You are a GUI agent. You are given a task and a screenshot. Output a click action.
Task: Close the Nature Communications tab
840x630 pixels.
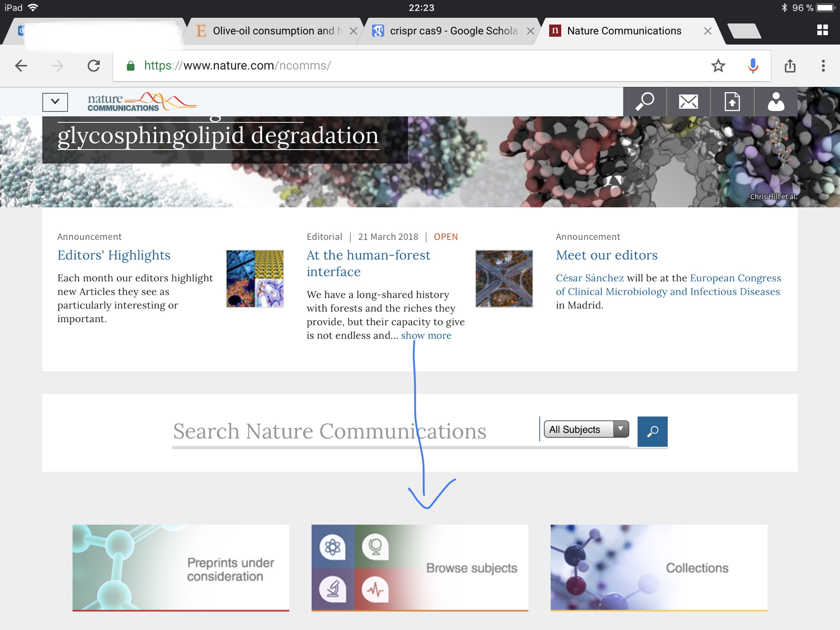(708, 31)
